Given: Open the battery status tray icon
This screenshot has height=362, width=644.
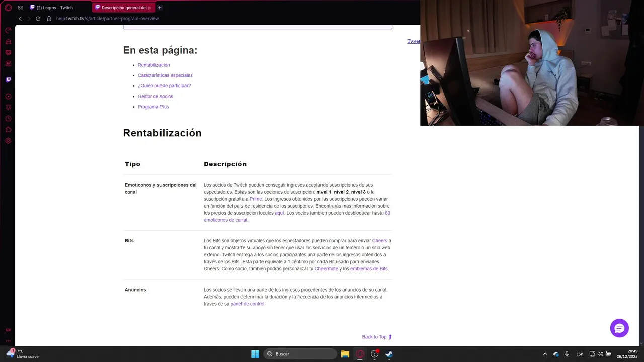Looking at the screenshot, I should 608,354.
